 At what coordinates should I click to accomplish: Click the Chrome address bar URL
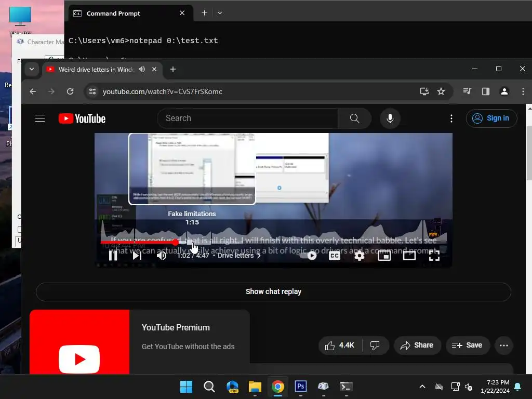(163, 91)
